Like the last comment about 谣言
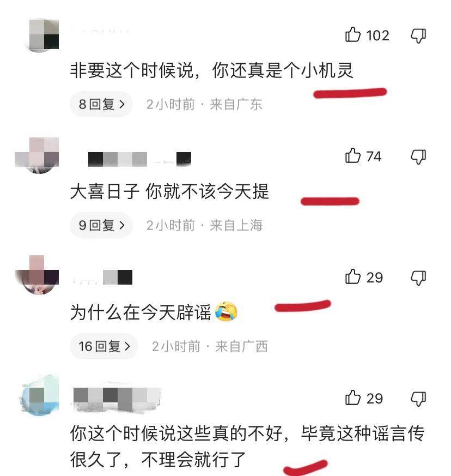 tap(353, 397)
